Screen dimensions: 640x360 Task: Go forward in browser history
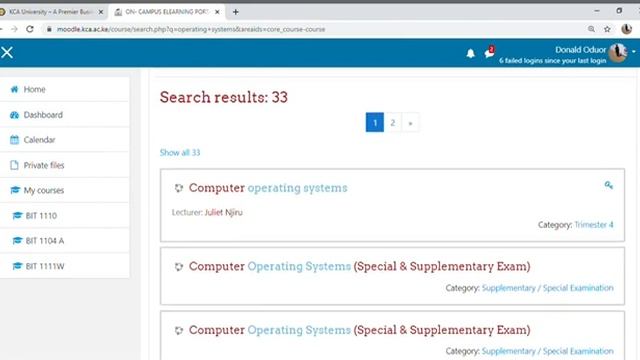tap(14, 29)
